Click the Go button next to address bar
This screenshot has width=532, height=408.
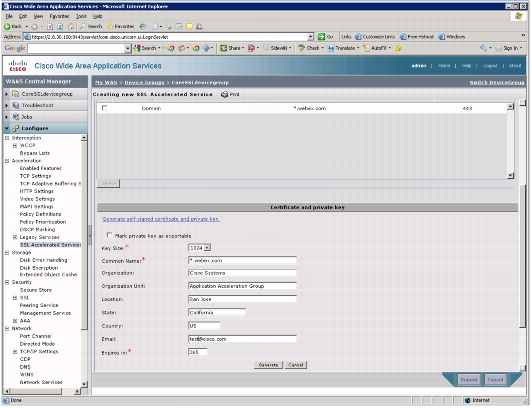point(325,37)
